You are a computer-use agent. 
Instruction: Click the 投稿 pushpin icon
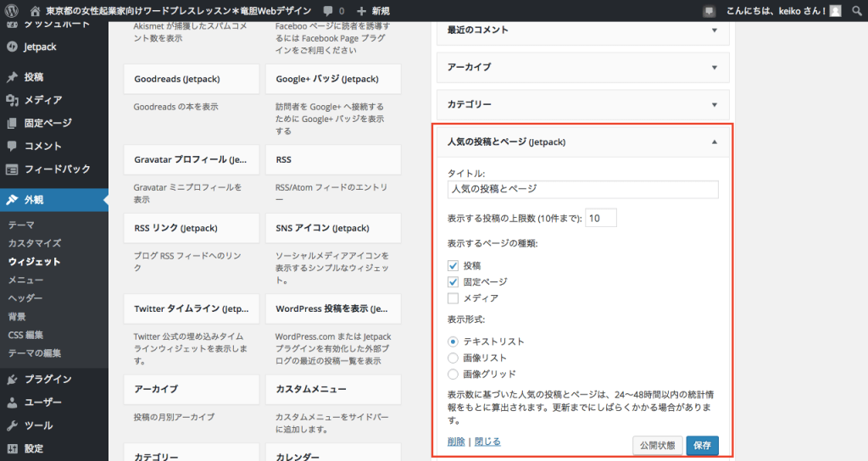[x=12, y=77]
